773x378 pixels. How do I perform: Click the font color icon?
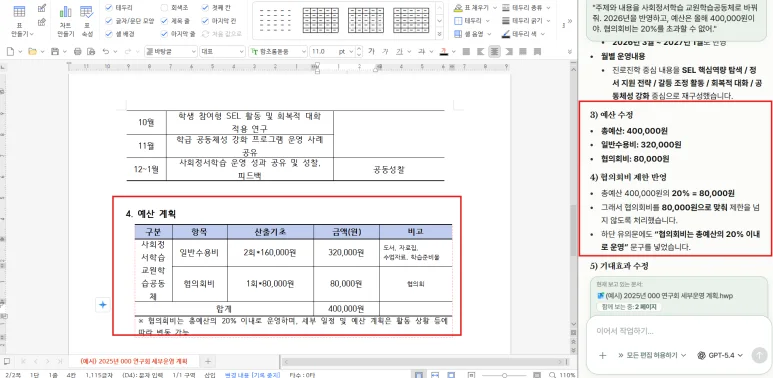click(x=444, y=51)
